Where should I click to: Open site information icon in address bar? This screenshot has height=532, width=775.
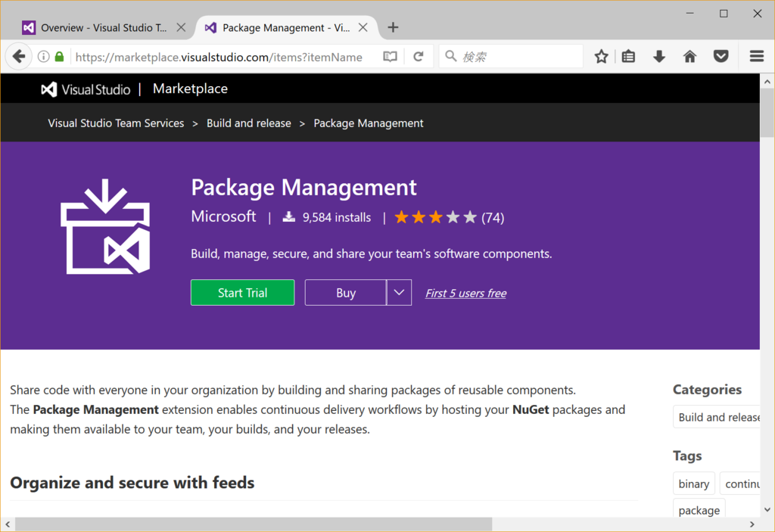pos(43,56)
